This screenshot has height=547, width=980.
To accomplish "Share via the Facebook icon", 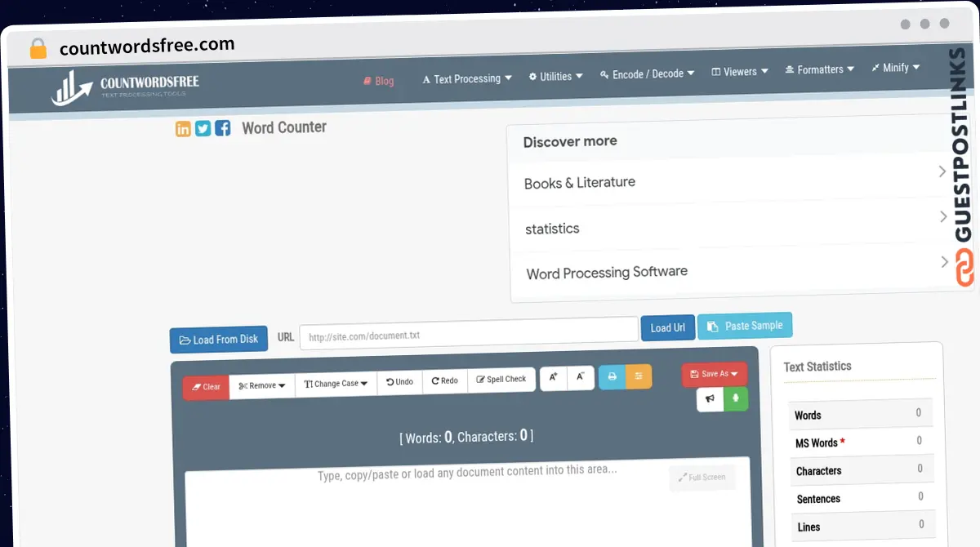I will pos(222,128).
